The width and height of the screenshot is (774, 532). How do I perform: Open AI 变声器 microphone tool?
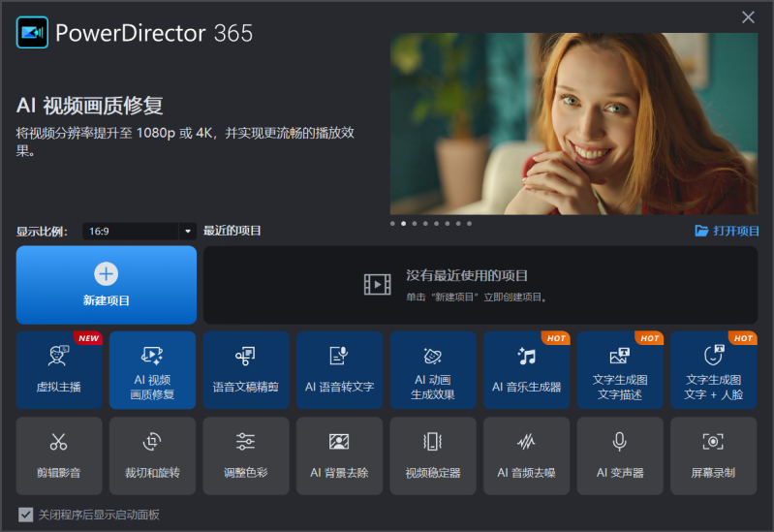click(620, 455)
